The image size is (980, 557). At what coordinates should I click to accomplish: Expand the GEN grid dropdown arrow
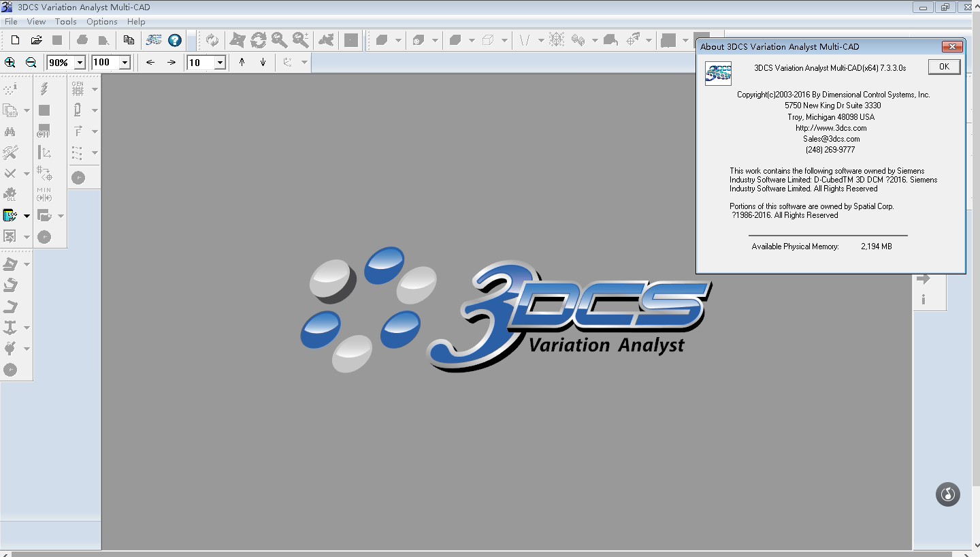[x=95, y=89]
